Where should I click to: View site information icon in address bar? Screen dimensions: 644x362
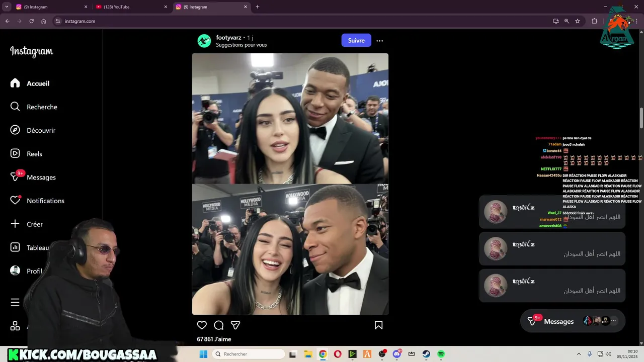[58, 21]
